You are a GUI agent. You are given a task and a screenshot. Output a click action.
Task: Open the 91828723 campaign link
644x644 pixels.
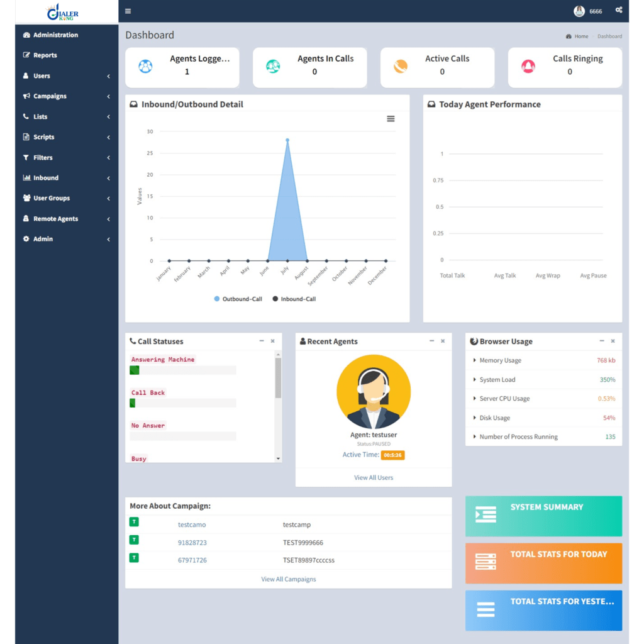click(x=192, y=543)
